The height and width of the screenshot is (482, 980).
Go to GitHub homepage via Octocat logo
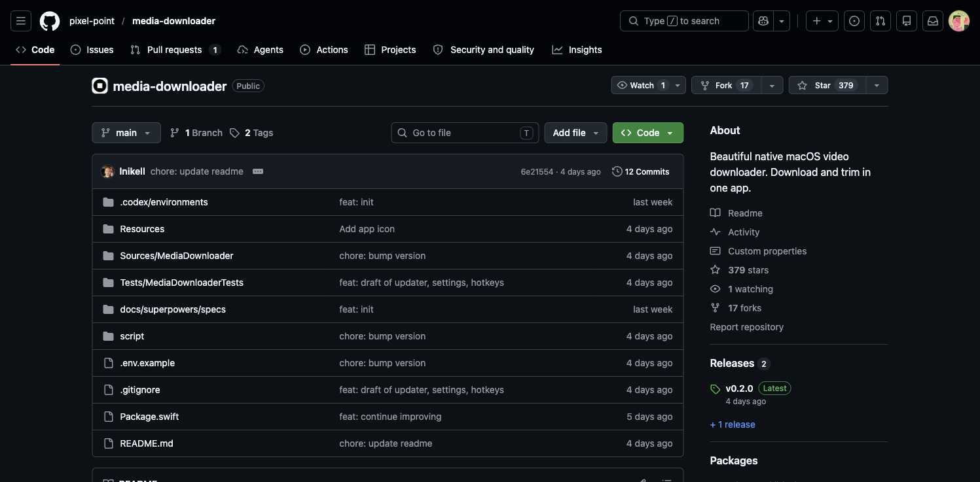tap(50, 21)
